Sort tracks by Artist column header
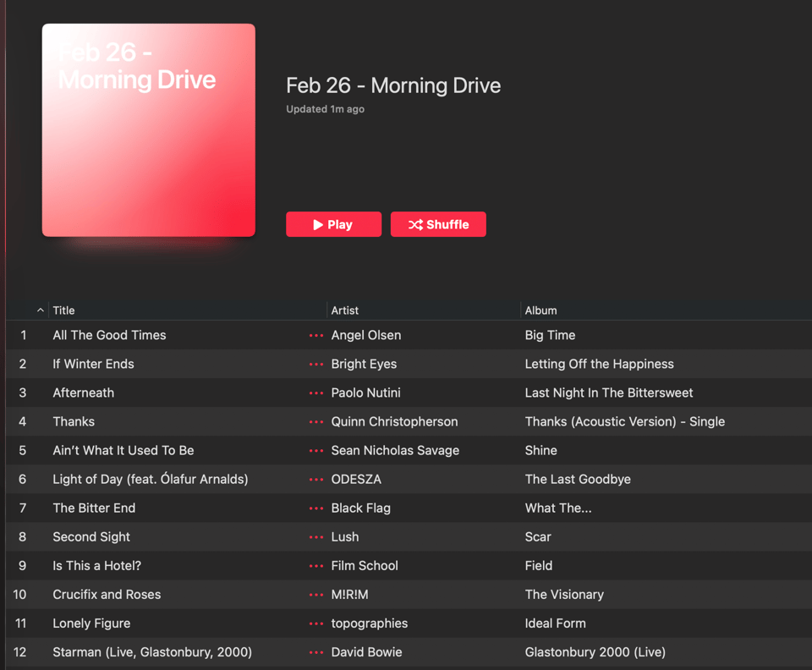Image resolution: width=812 pixels, height=670 pixels. point(345,310)
